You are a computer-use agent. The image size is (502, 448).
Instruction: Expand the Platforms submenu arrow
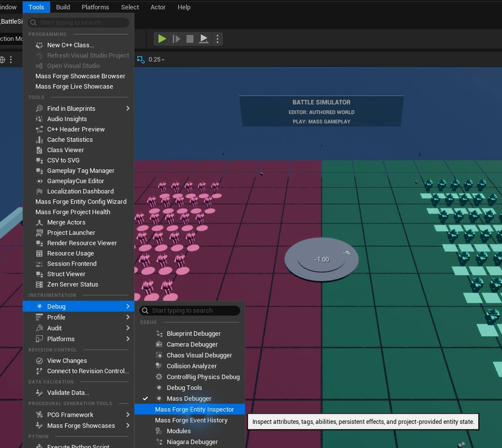(128, 339)
